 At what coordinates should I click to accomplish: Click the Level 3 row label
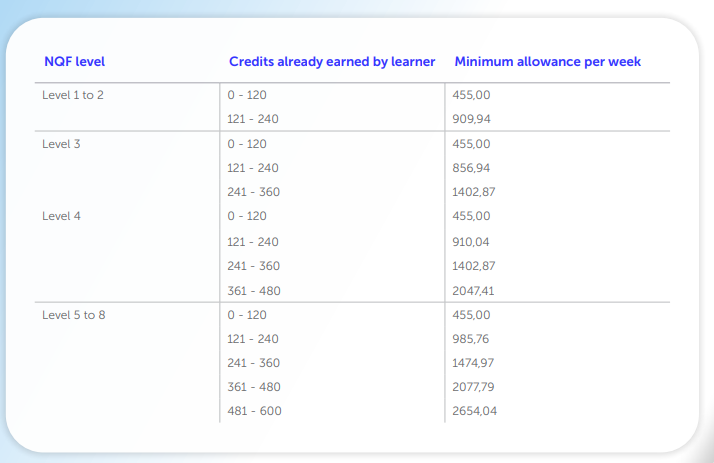pyautogui.click(x=61, y=144)
